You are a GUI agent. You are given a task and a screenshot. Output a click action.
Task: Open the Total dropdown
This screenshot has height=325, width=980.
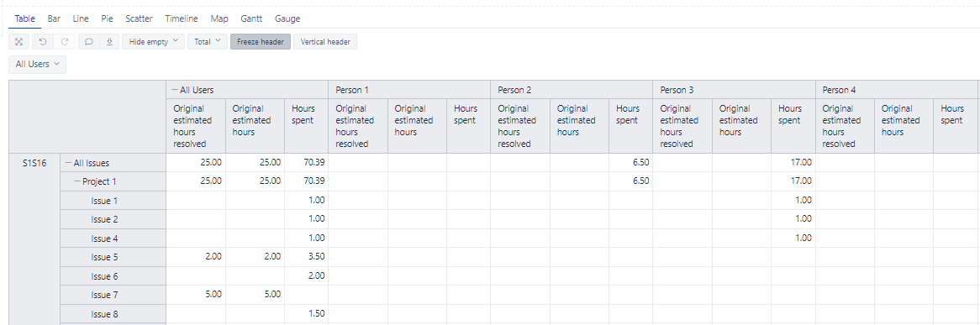[x=207, y=42]
